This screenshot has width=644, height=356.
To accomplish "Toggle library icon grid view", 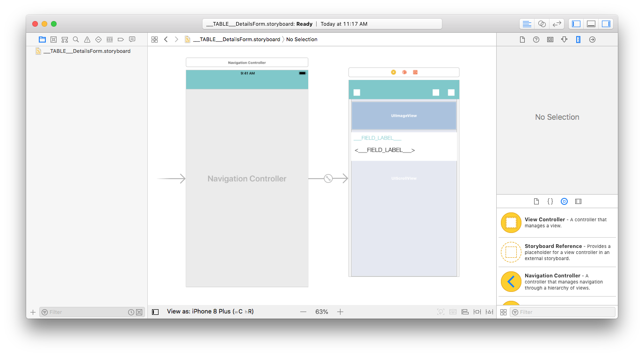I will (x=503, y=312).
